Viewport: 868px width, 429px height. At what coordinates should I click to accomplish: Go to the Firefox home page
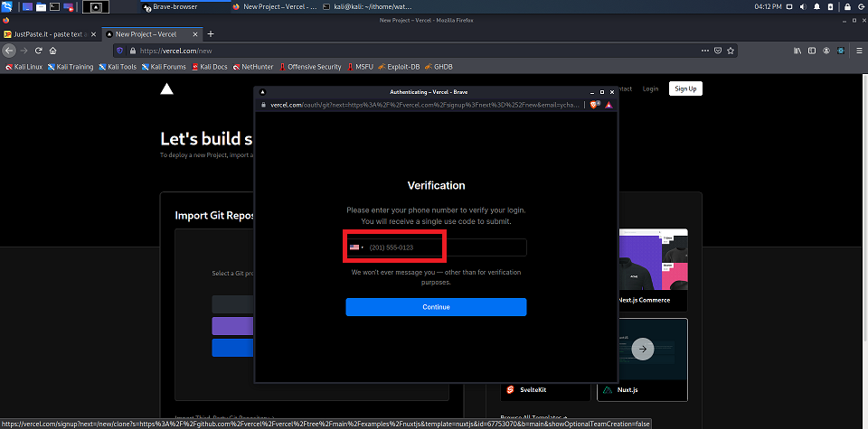(53, 51)
